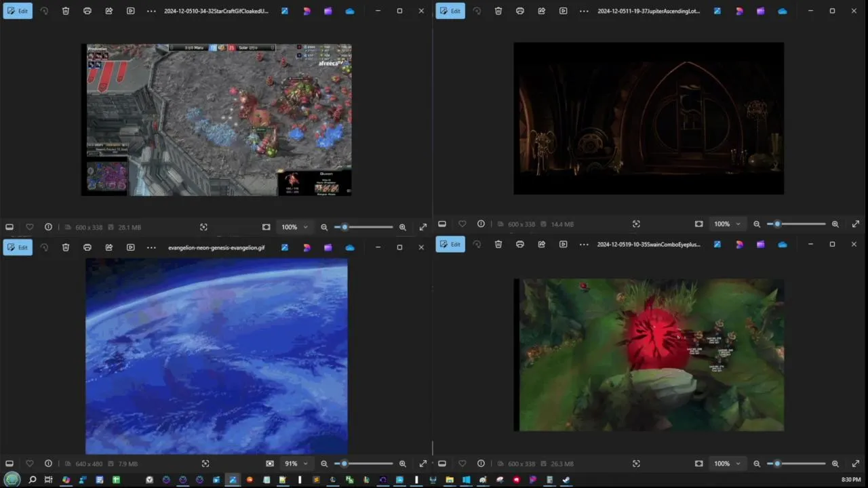Image resolution: width=868 pixels, height=488 pixels.
Task: Zoom in on the StarCraft GIF
Action: (403, 227)
